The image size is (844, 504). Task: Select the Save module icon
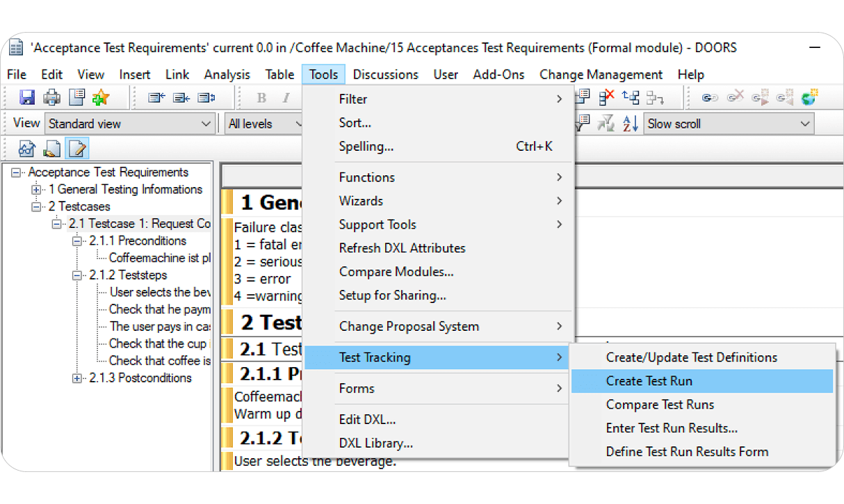coord(27,97)
